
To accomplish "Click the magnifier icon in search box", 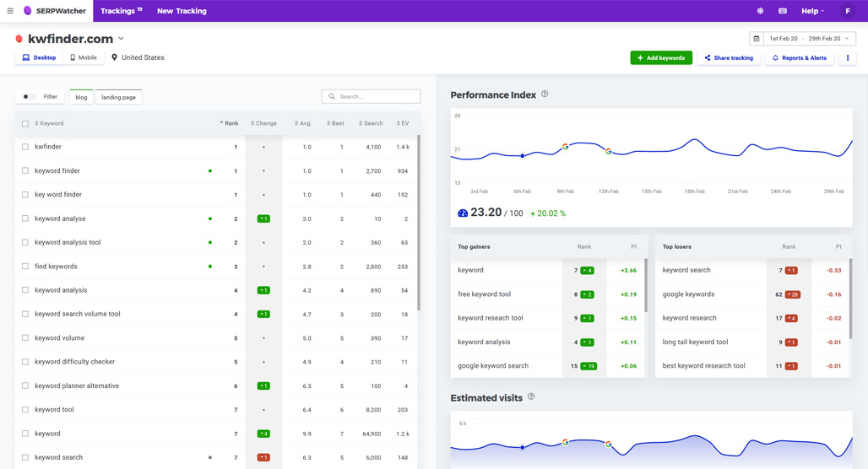I will (x=332, y=96).
